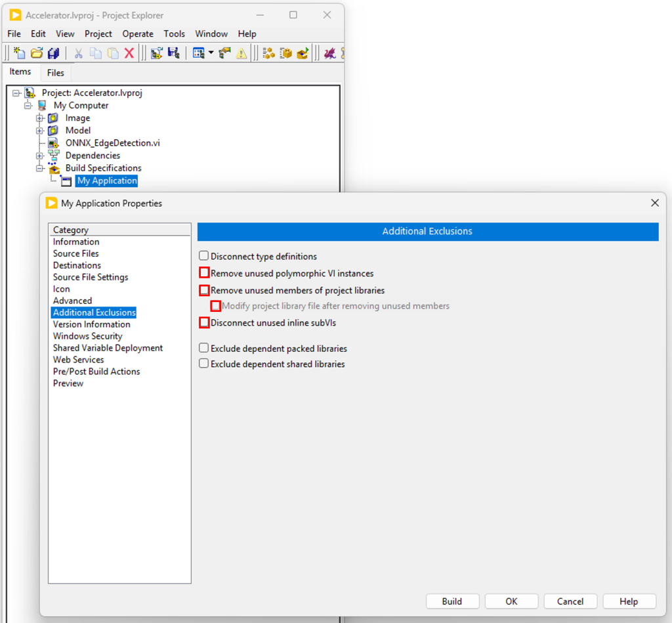Open the Operate menu
Viewport: 672px width, 623px height.
(x=138, y=33)
